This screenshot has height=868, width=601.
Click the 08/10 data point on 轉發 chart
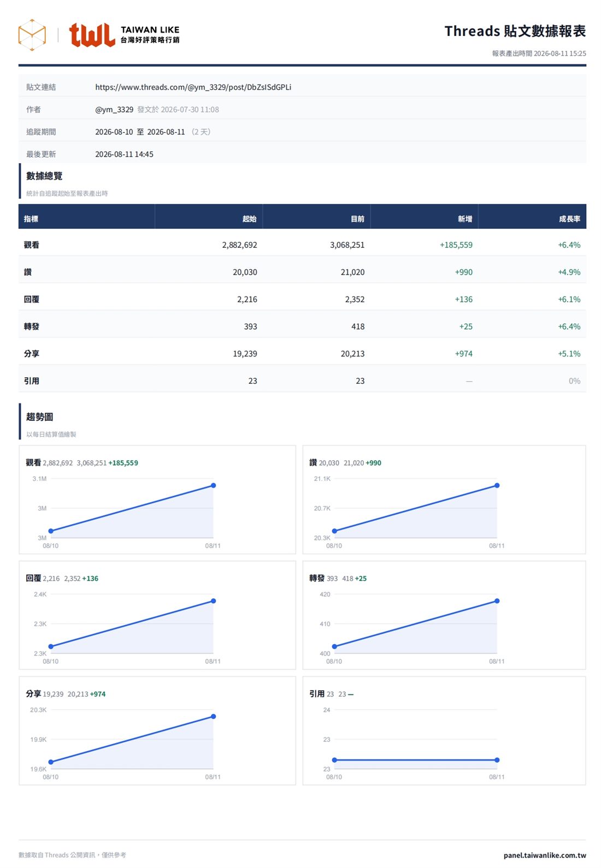(x=334, y=646)
